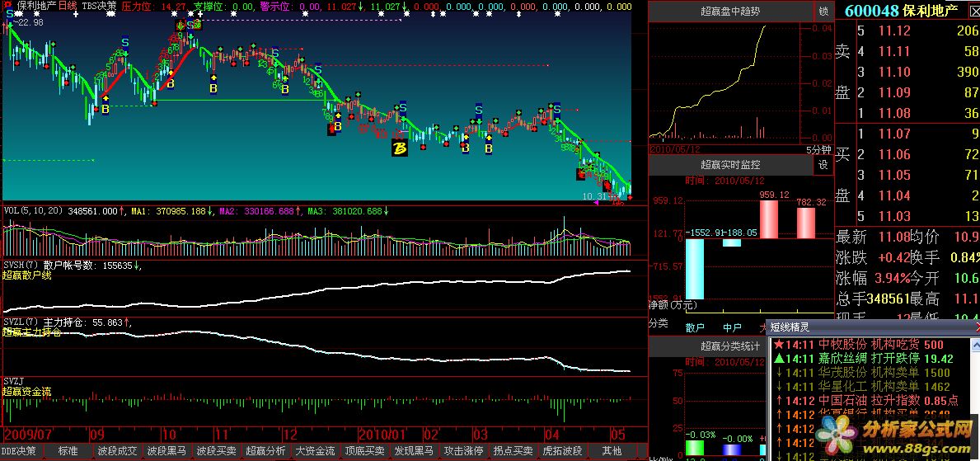Click sell level 2 price 11.09

tap(893, 92)
